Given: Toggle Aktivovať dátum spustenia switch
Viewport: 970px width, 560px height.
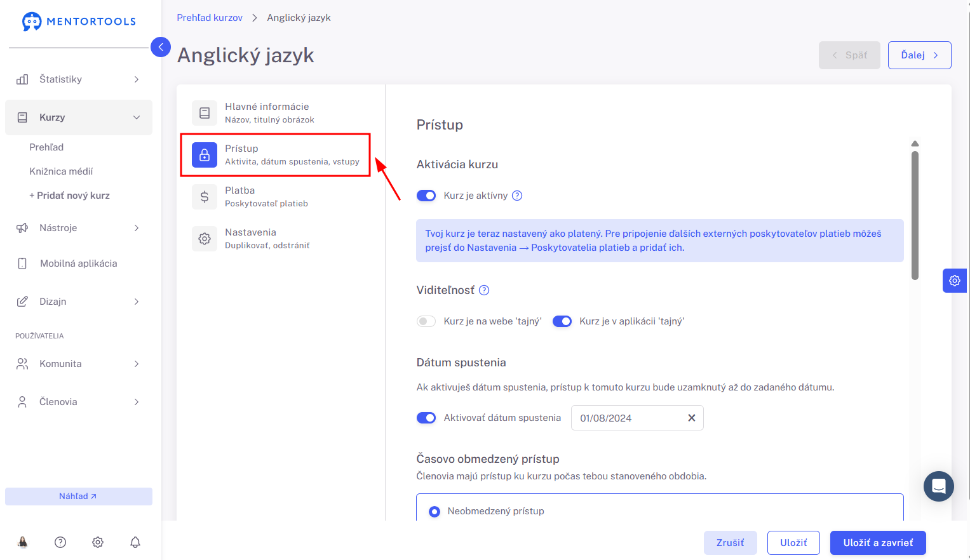Looking at the screenshot, I should click(x=426, y=418).
